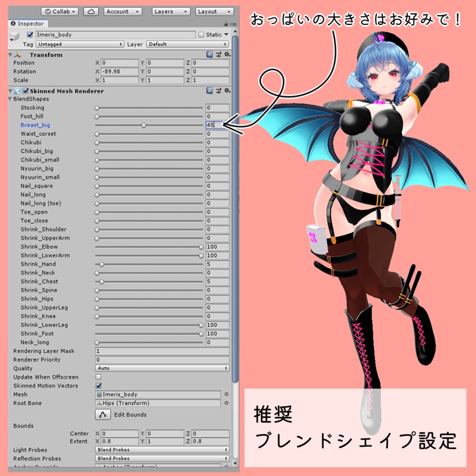The image size is (476, 476).
Task: Click the Breast_big slider handle
Action: 144,125
